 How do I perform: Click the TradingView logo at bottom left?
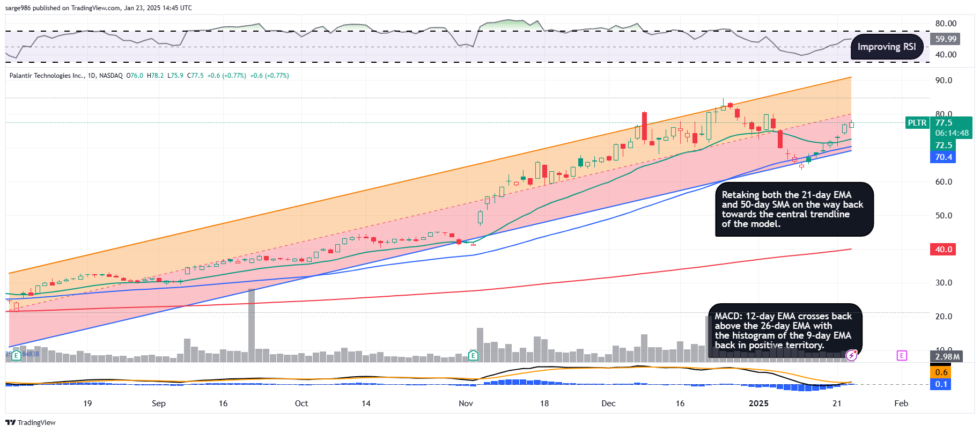(x=31, y=422)
